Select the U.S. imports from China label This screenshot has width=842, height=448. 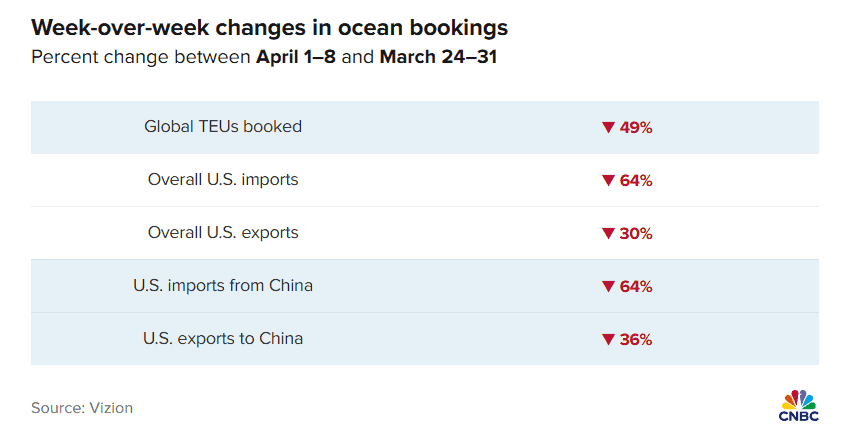click(223, 285)
